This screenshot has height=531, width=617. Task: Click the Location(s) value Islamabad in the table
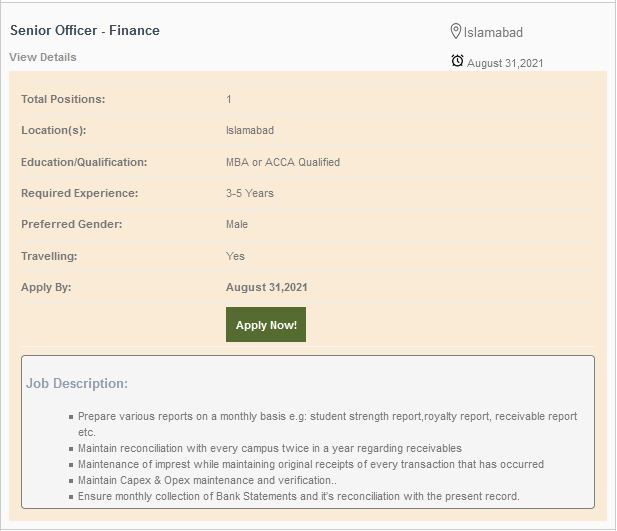(x=250, y=130)
